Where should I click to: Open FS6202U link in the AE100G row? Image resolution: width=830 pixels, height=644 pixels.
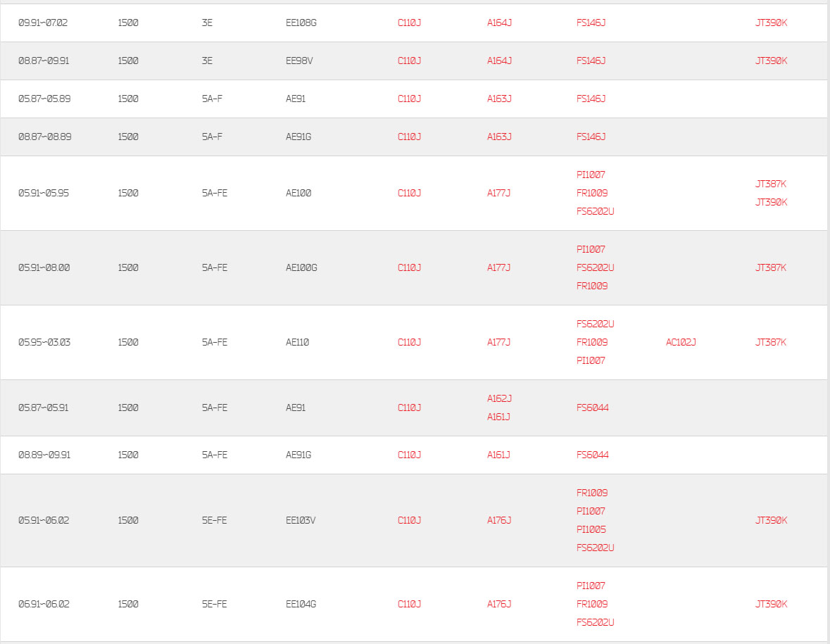click(x=595, y=267)
